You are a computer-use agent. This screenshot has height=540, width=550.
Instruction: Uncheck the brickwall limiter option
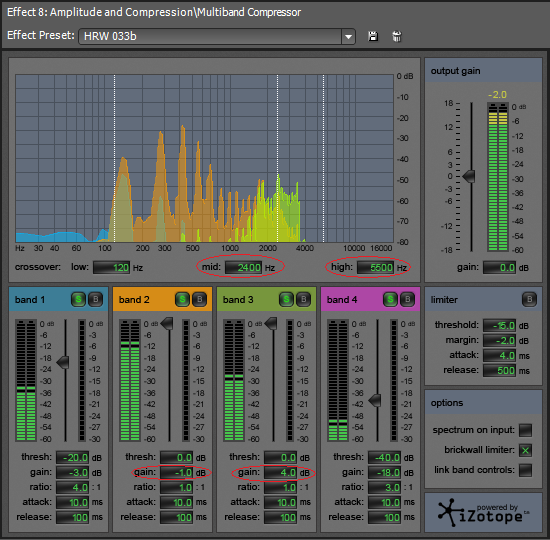(x=525, y=450)
